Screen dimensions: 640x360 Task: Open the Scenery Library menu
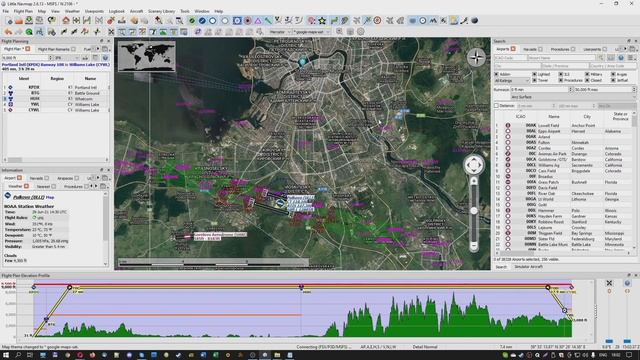[x=161, y=11]
